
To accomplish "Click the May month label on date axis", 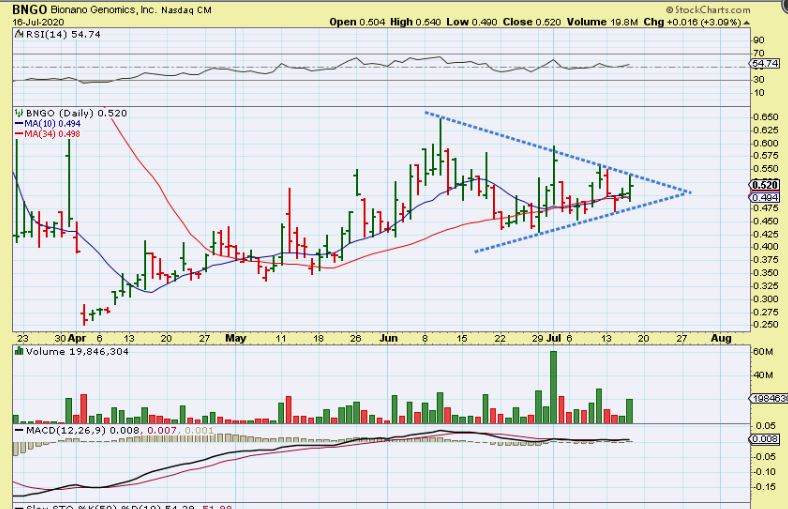I will coord(236,338).
